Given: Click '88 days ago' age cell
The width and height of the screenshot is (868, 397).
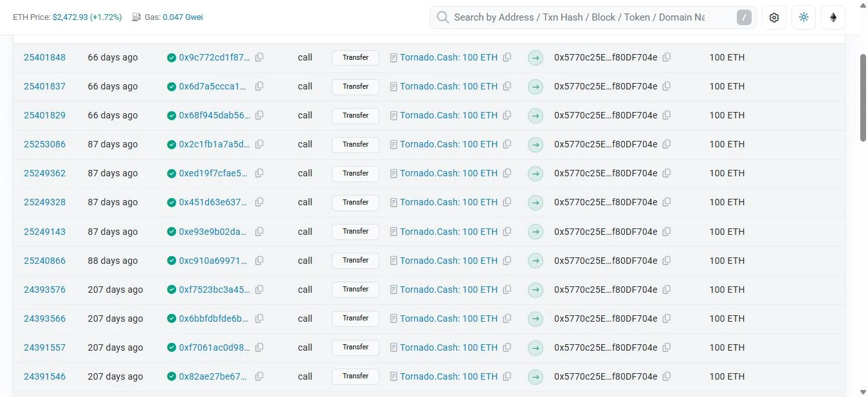Looking at the screenshot, I should [x=113, y=261].
